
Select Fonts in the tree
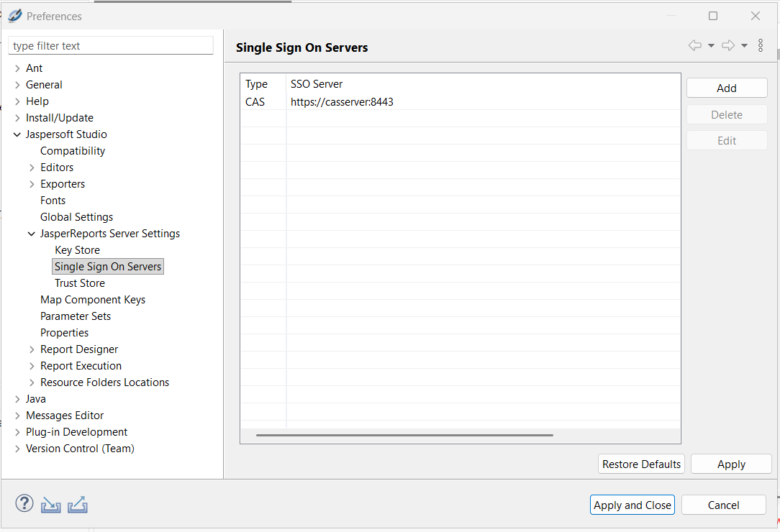(x=53, y=201)
